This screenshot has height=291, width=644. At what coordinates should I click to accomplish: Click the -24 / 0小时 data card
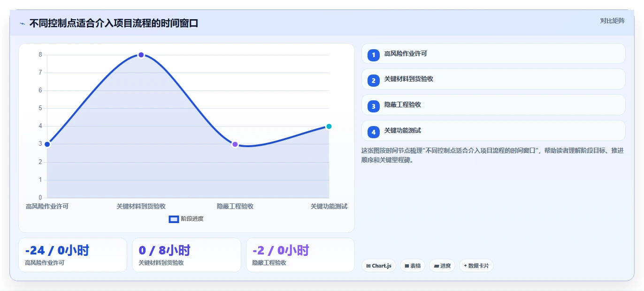[73, 255]
